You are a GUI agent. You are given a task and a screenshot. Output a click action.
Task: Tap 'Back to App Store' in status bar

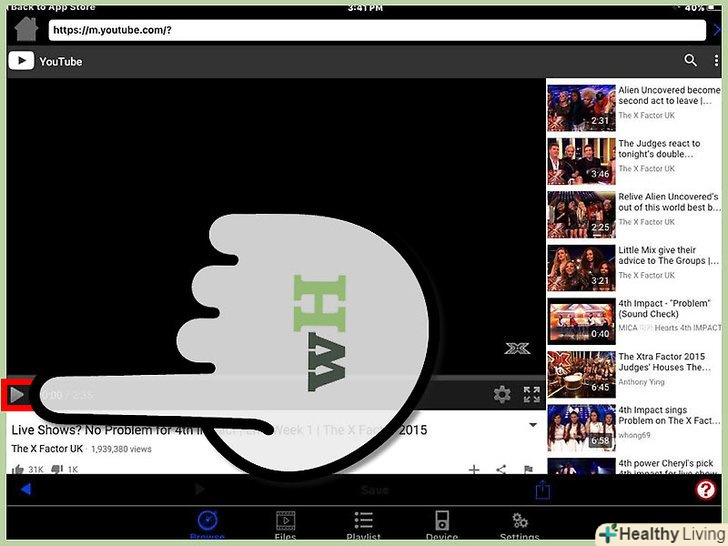[x=52, y=7]
